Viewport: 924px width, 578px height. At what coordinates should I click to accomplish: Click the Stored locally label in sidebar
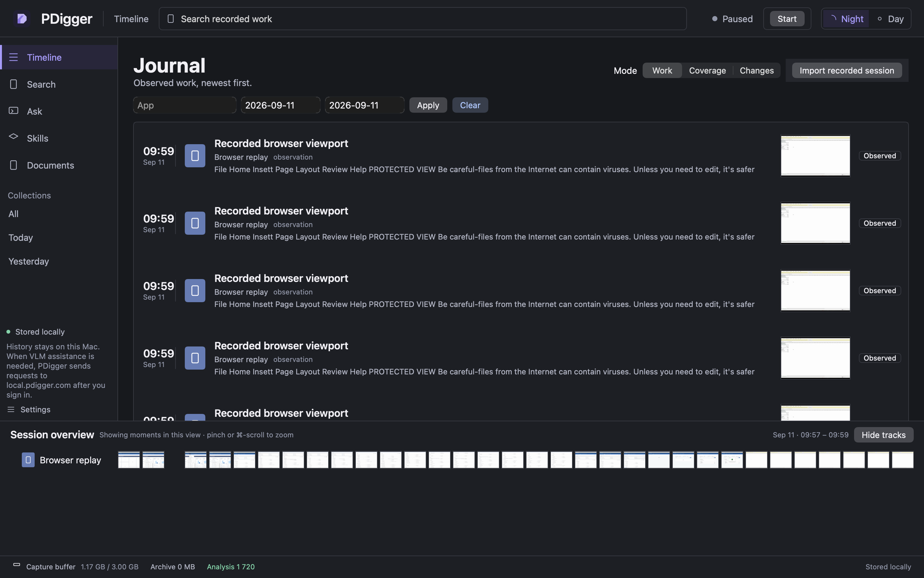(40, 332)
